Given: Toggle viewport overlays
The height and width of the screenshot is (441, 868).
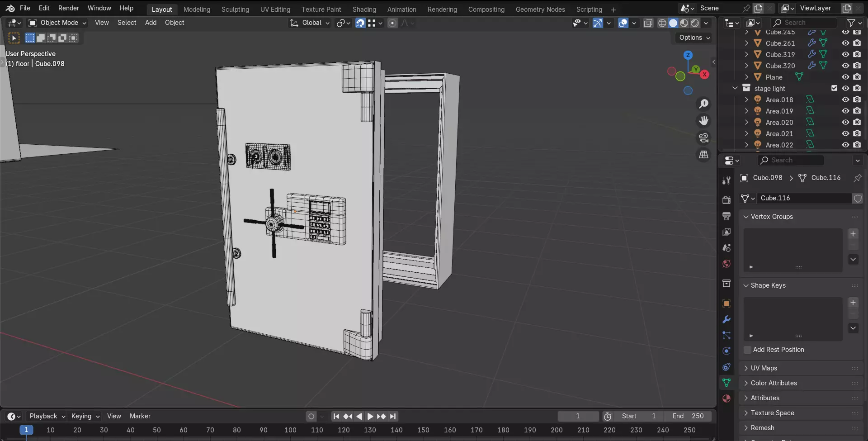Looking at the screenshot, I should 623,23.
